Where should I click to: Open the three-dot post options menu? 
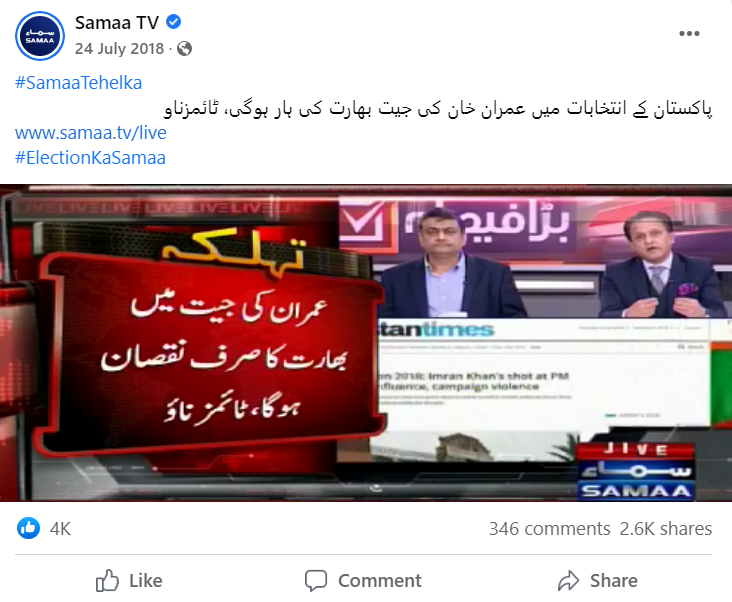(x=689, y=34)
